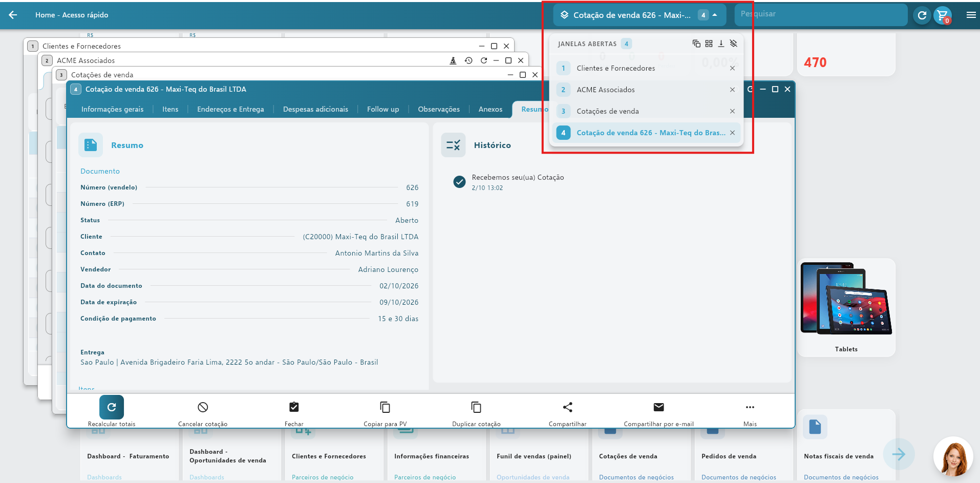Click the back arrow beside Home
The width and height of the screenshot is (980, 483).
tap(13, 15)
